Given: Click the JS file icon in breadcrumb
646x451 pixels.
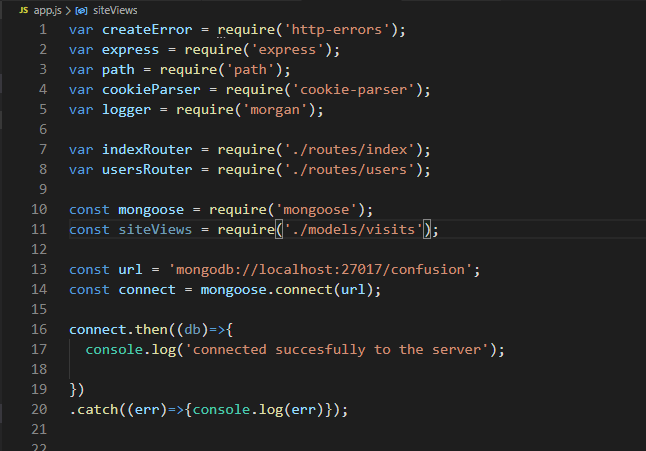Looking at the screenshot, I should pyautogui.click(x=24, y=10).
